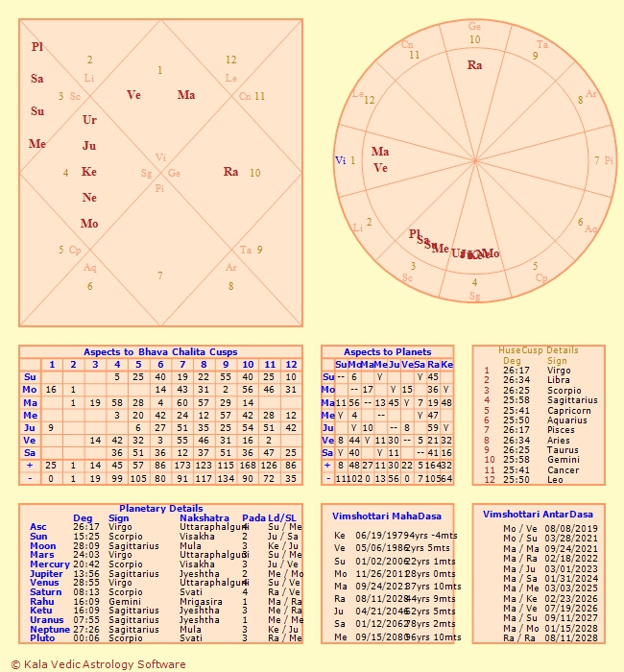624x672 pixels.
Task: Select the Moon row in Planetary Details
Action: click(x=165, y=545)
